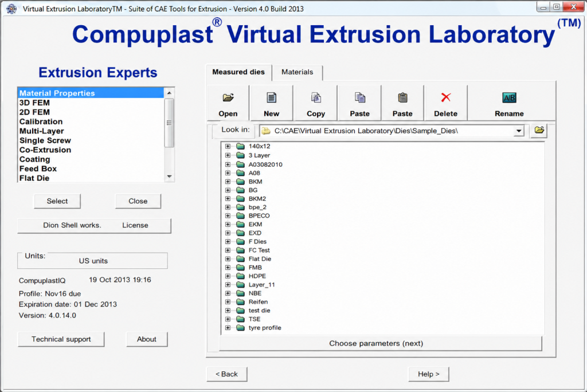Select Calibration in the experts list

(91, 121)
